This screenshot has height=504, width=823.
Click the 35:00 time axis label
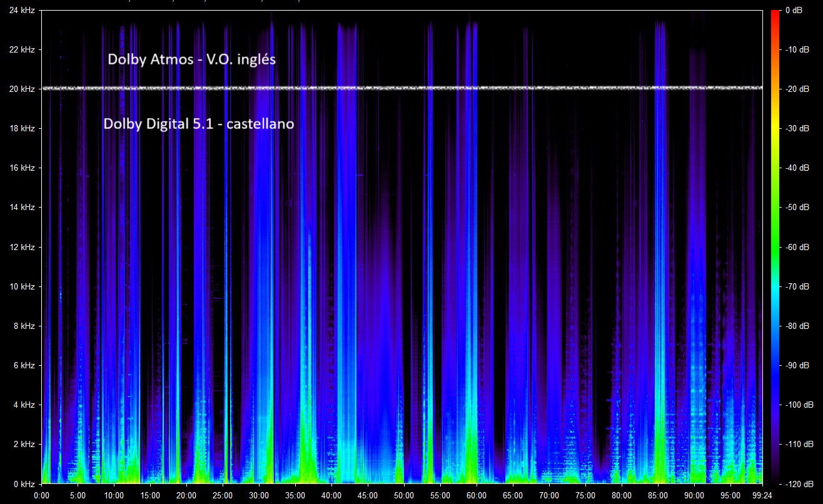coord(295,495)
